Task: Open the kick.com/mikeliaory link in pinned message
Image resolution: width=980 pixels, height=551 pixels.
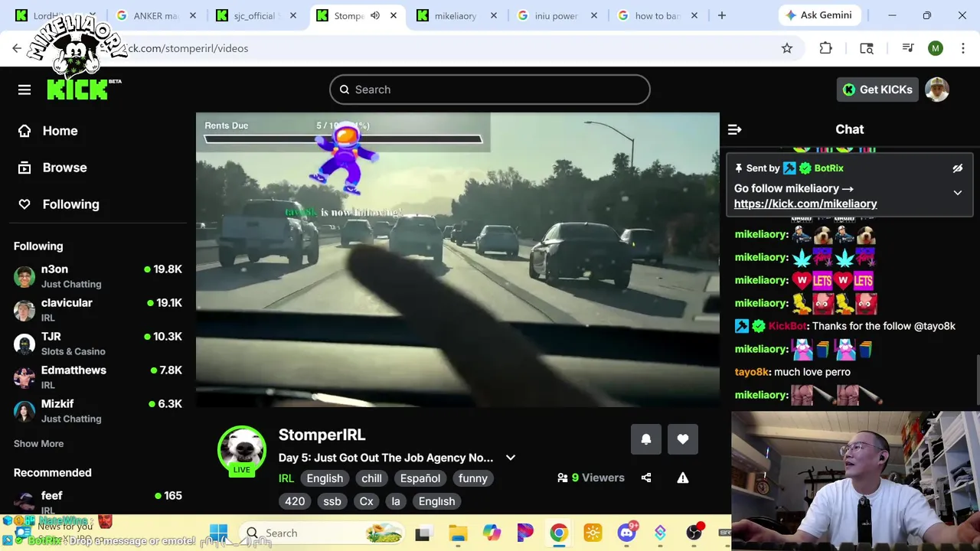Action: pos(805,204)
